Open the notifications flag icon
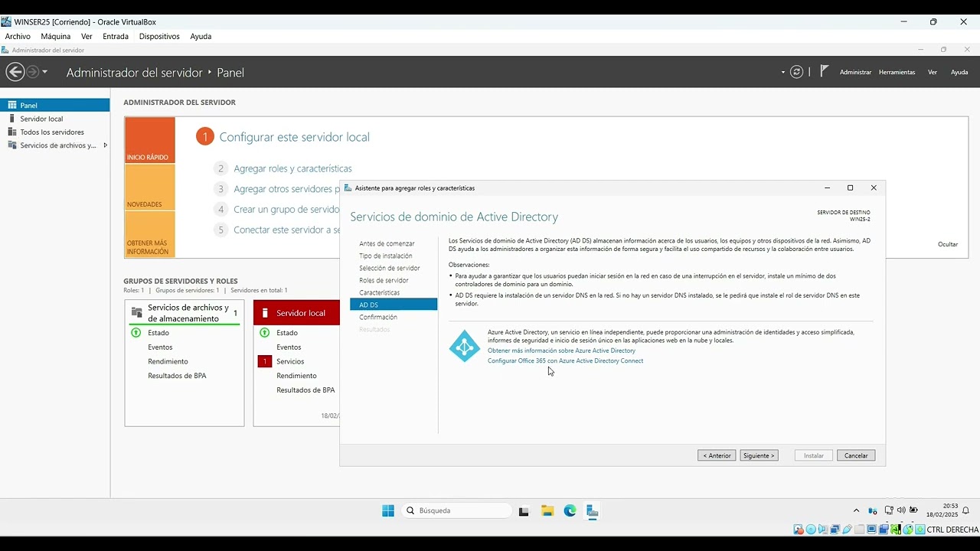Image resolution: width=980 pixels, height=551 pixels. coord(824,71)
